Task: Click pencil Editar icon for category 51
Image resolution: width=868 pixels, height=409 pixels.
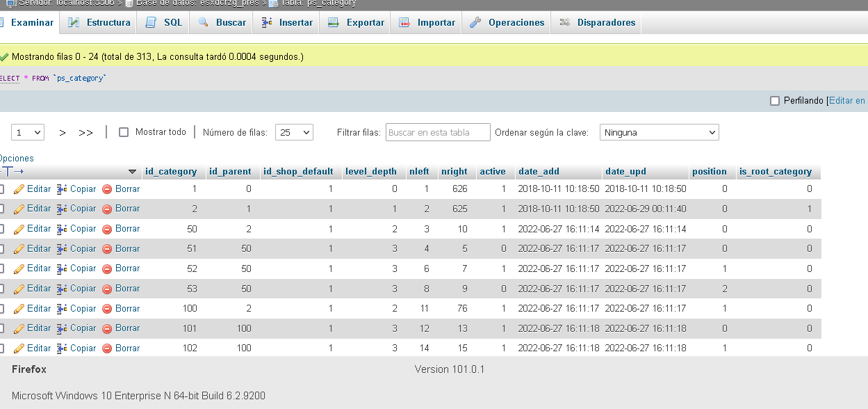Action: pyautogui.click(x=19, y=249)
